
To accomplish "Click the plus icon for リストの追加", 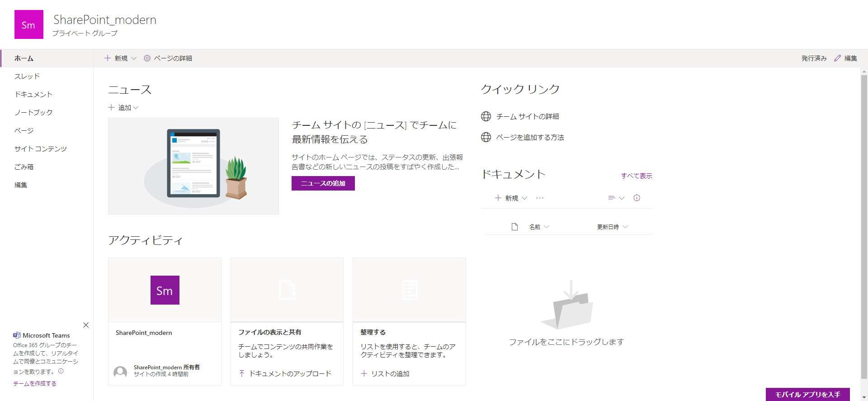I will pos(364,373).
